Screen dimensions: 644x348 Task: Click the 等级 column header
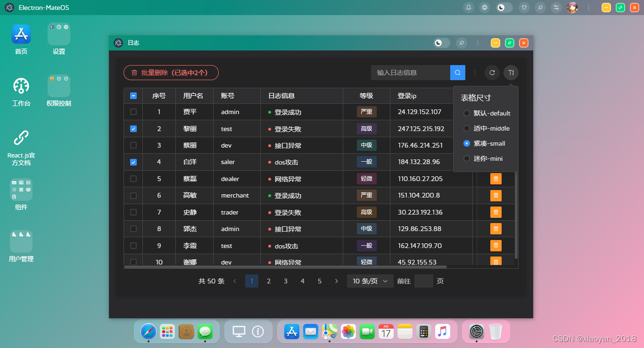point(366,96)
